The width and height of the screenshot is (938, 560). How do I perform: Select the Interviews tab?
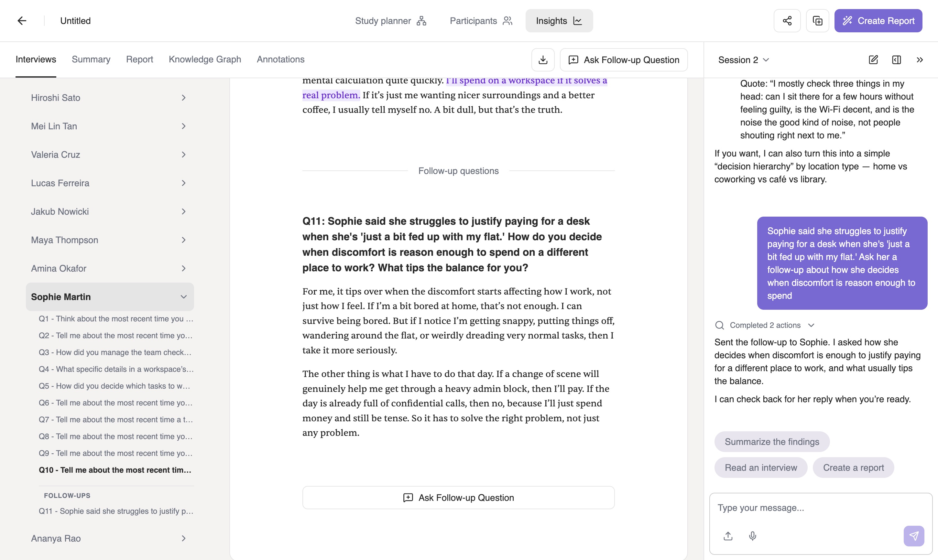coord(36,59)
